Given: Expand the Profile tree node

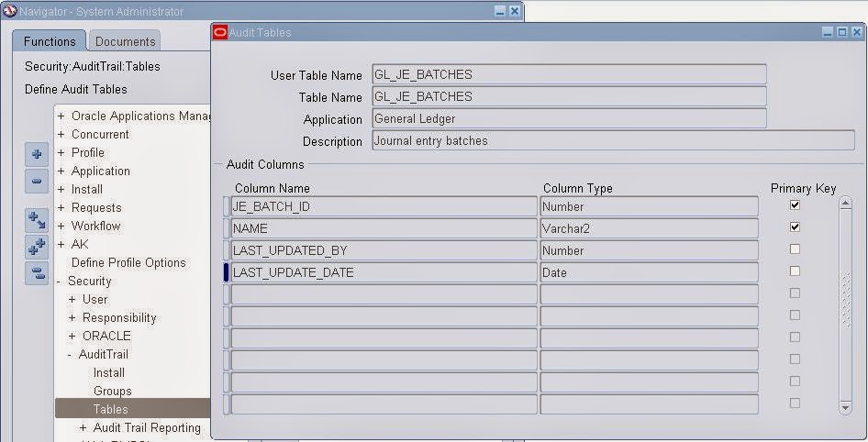Looking at the screenshot, I should (61, 152).
